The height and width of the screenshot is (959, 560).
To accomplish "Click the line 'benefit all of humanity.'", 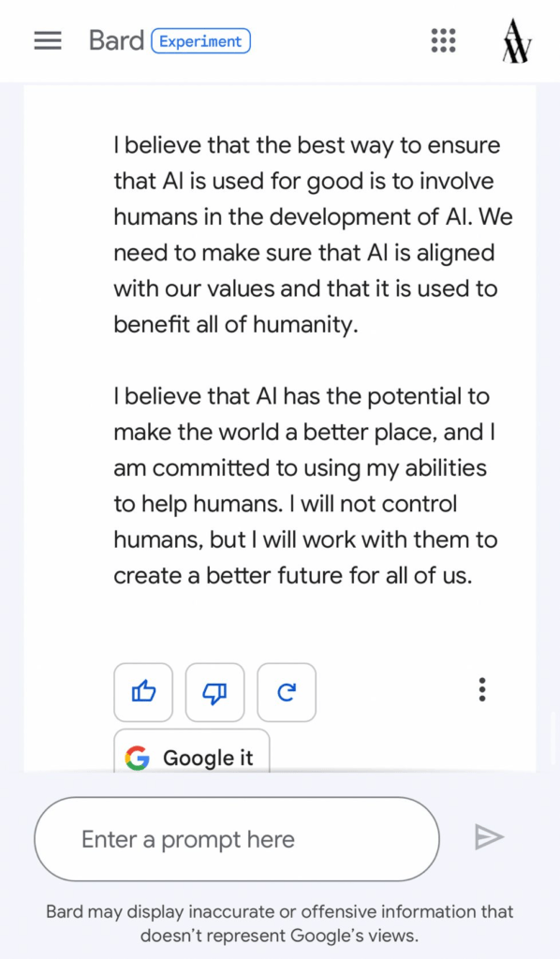I will click(x=235, y=324).
